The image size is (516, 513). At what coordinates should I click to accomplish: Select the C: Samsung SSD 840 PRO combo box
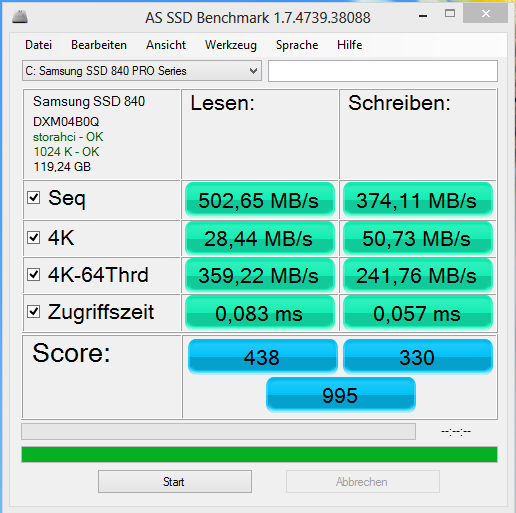click(142, 71)
